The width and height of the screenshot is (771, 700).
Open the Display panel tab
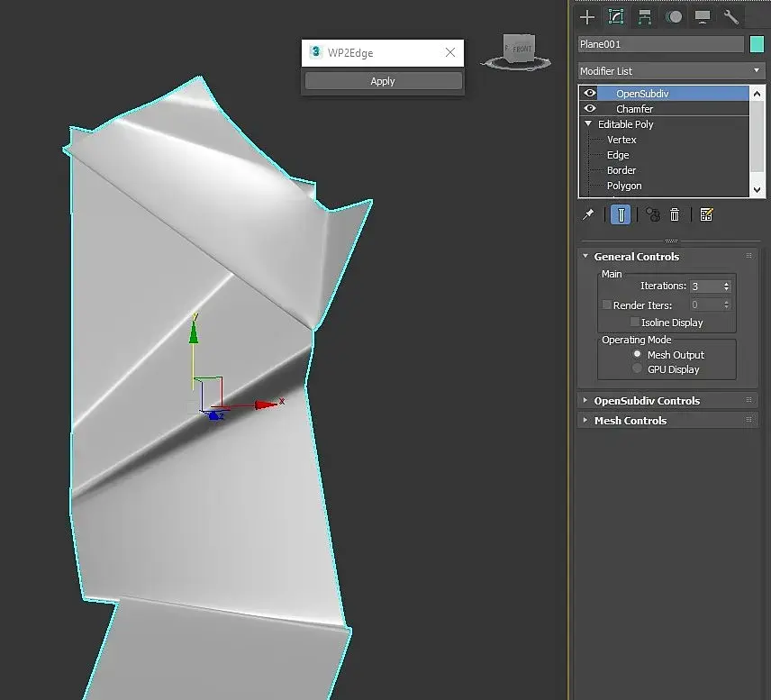pyautogui.click(x=703, y=17)
